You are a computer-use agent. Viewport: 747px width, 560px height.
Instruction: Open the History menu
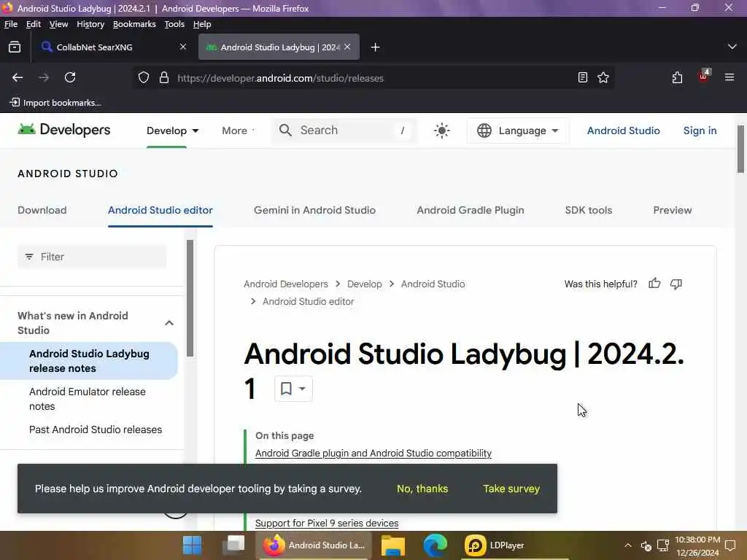click(90, 24)
